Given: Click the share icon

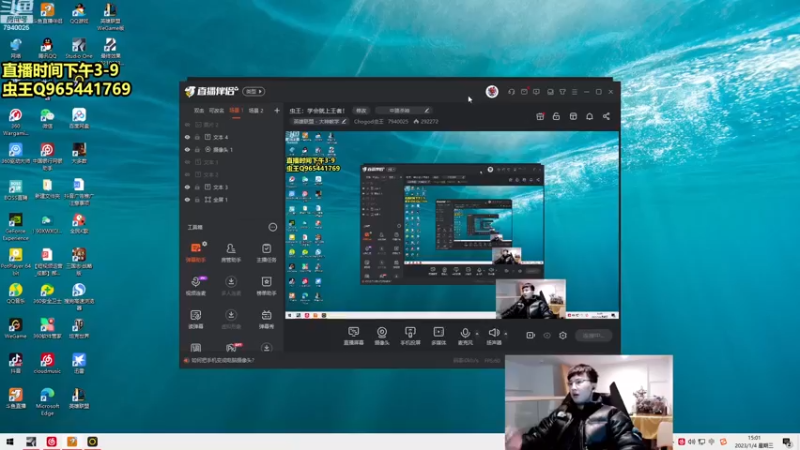Looking at the screenshot, I should pos(606,116).
